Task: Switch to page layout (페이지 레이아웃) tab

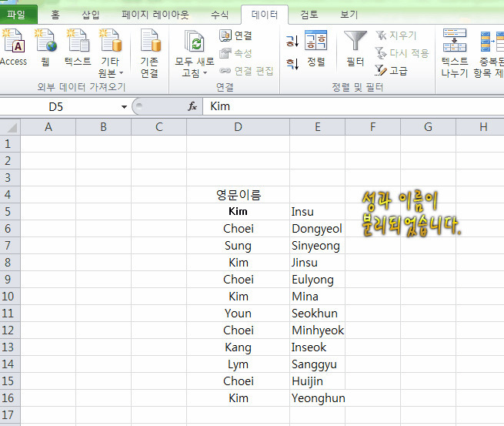Action: [155, 15]
